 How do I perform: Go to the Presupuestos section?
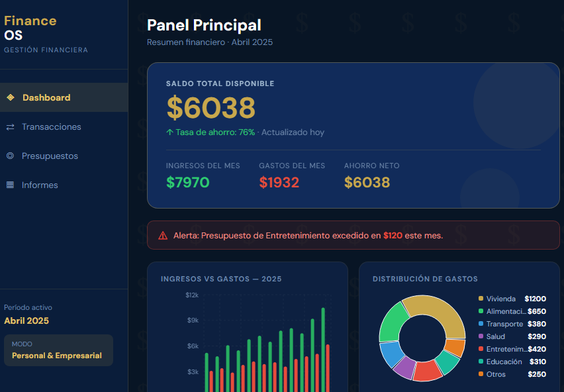[64, 156]
